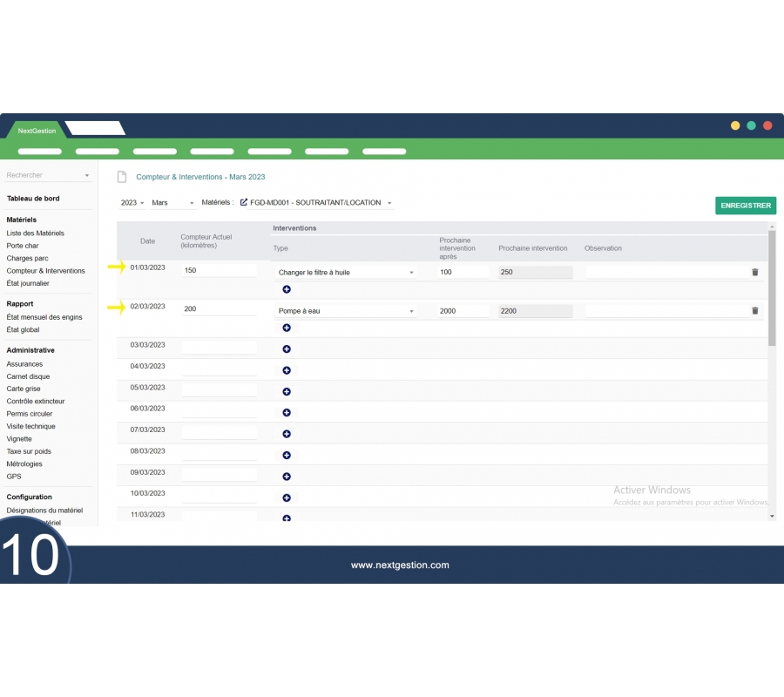Add intervention with plus icon for 08/03/2023

click(x=287, y=455)
